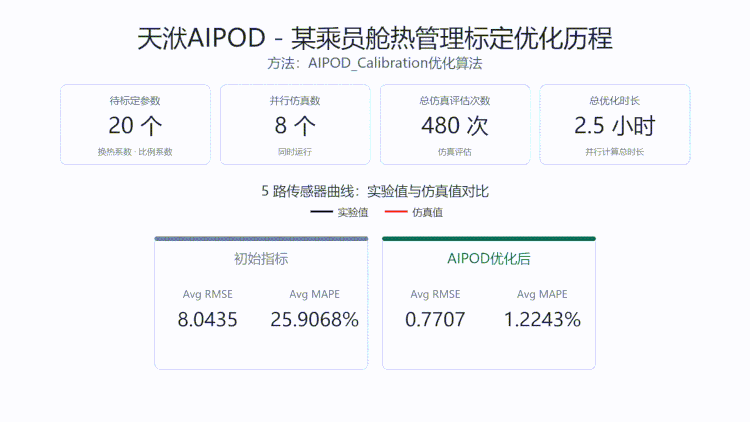This screenshot has width=750, height=422.
Task: Click the initial MAPE value 25.9068%
Action: pos(315,320)
